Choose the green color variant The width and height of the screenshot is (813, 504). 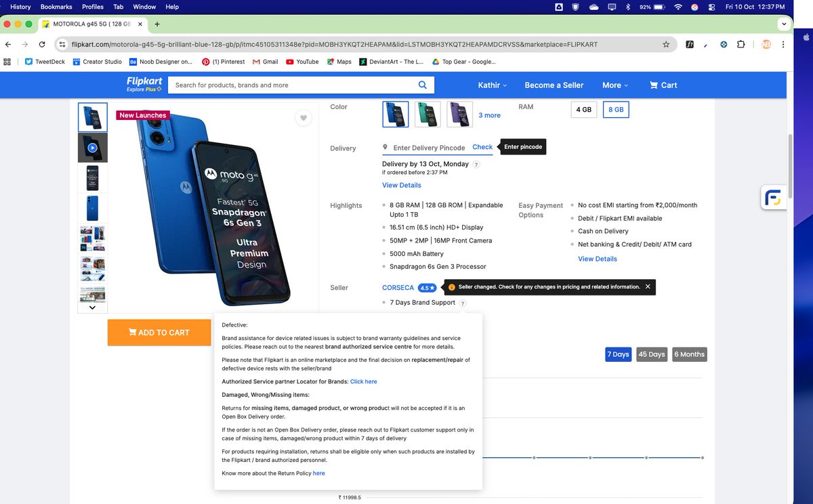pyautogui.click(x=428, y=114)
